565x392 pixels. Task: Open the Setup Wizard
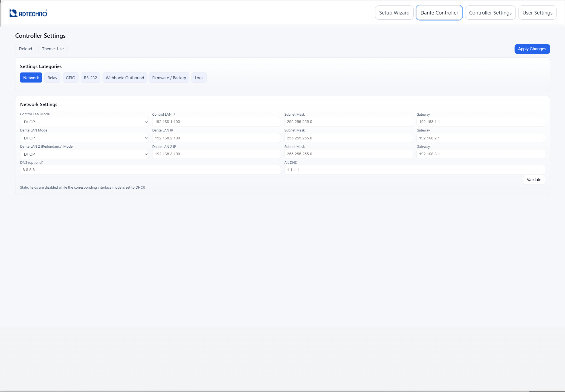pos(394,13)
